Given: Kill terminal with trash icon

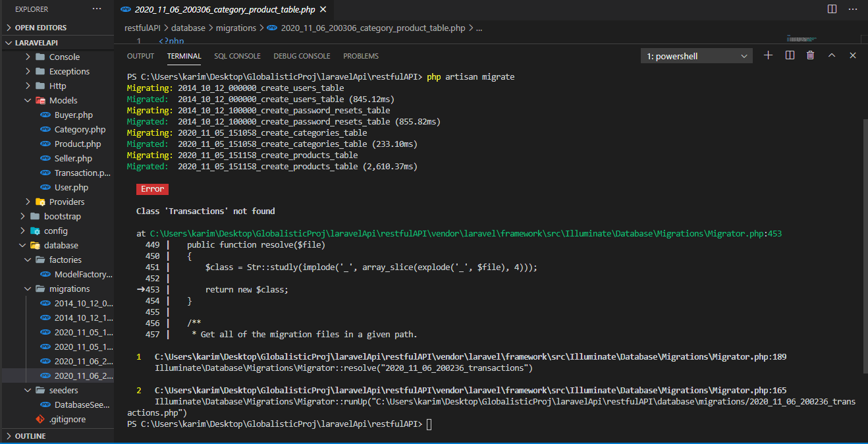Looking at the screenshot, I should [x=811, y=56].
